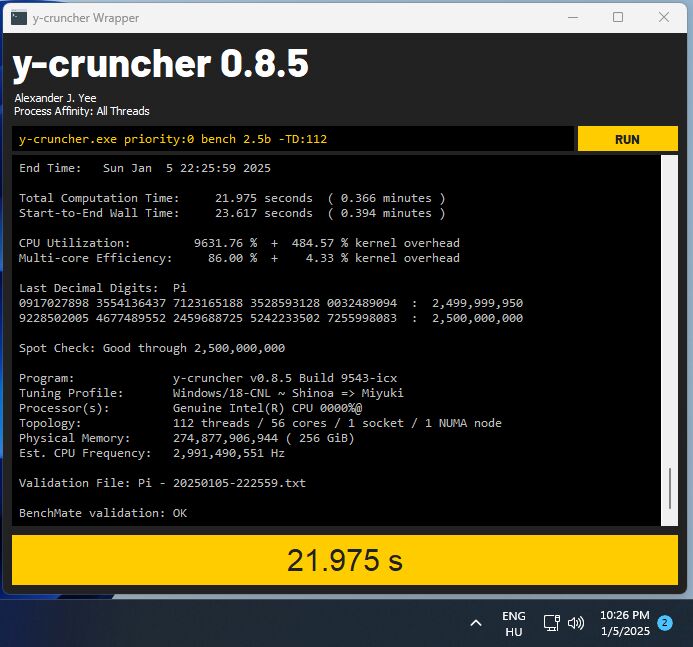
Task: Maximize the y-cruncher Wrapper window
Action: 618,18
